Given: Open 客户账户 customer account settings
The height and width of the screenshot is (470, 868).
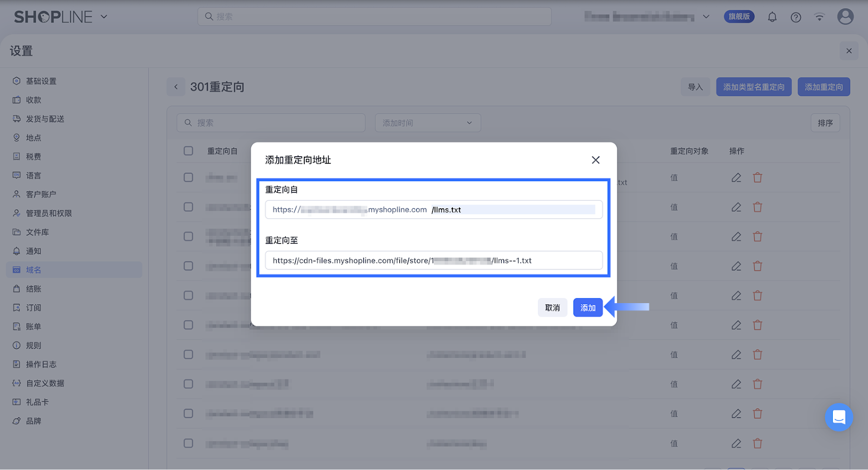Looking at the screenshot, I should click(74, 194).
